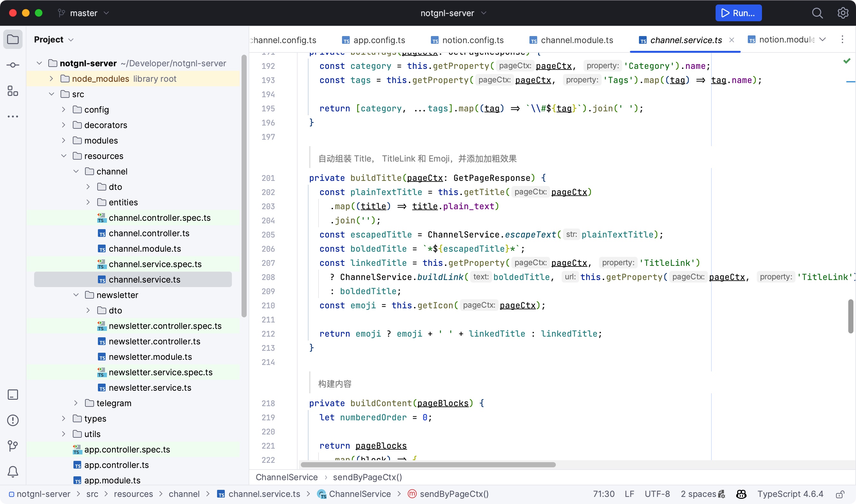Click the green inspections checkmark widget
The width and height of the screenshot is (856, 504).
pos(847,61)
